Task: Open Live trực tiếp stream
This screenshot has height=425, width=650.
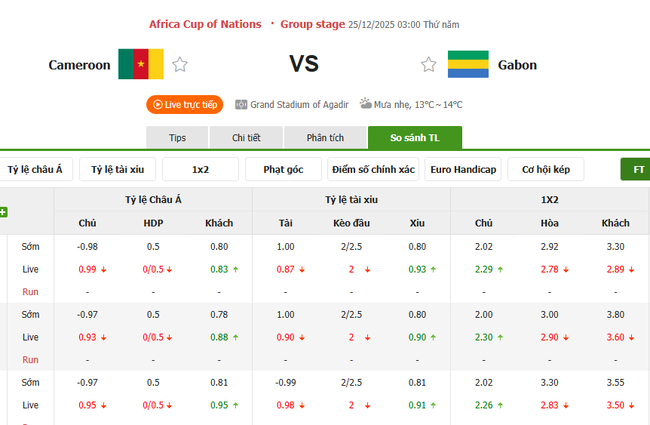Action: 184,104
